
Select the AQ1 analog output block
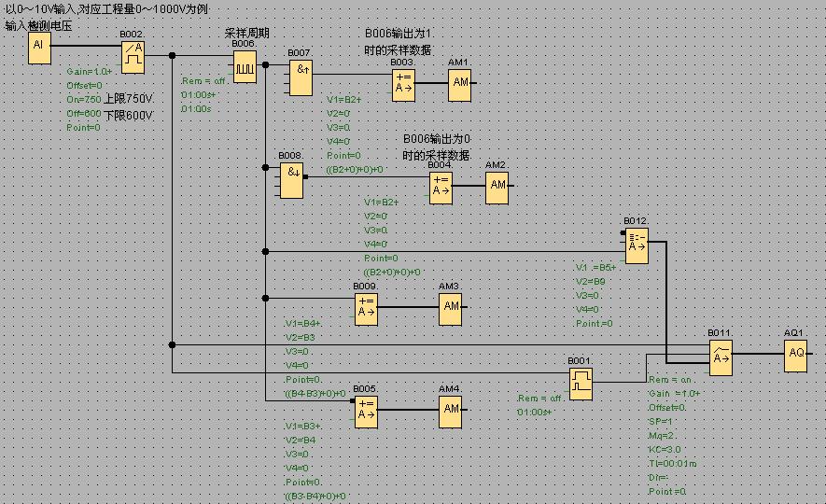795,357
